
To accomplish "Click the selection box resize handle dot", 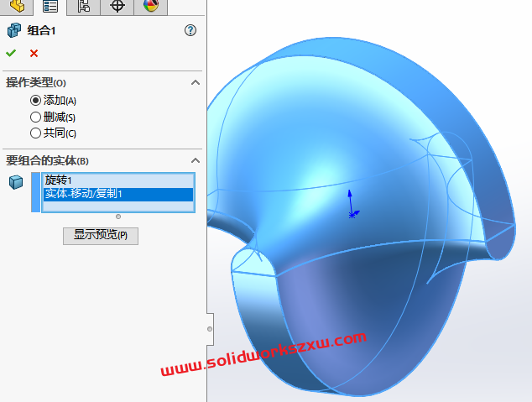I will click(x=118, y=217).
